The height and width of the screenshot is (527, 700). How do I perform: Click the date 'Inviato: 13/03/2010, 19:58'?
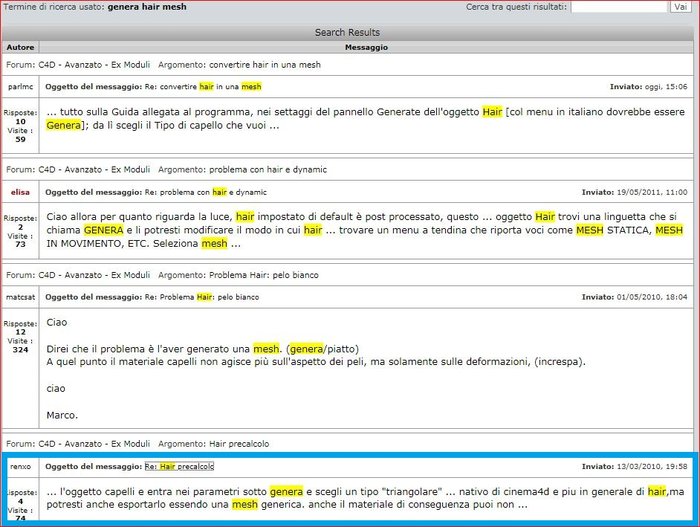coord(634,466)
